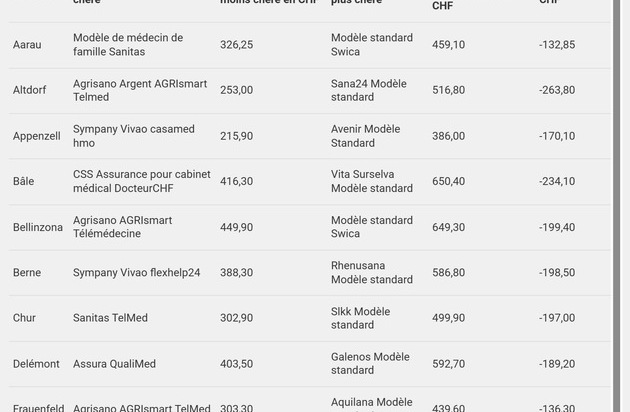Click the 326,25 price value
This screenshot has width=630, height=412.
click(237, 45)
